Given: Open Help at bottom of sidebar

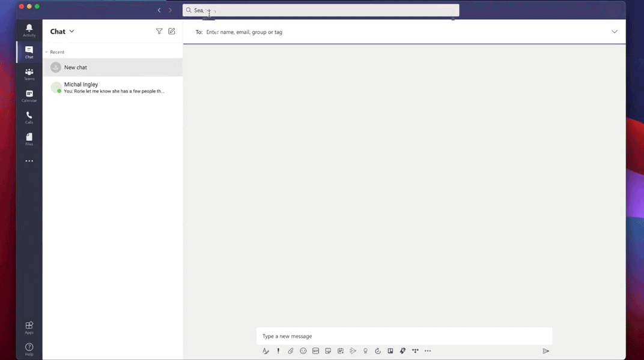Looking at the screenshot, I should (29, 349).
